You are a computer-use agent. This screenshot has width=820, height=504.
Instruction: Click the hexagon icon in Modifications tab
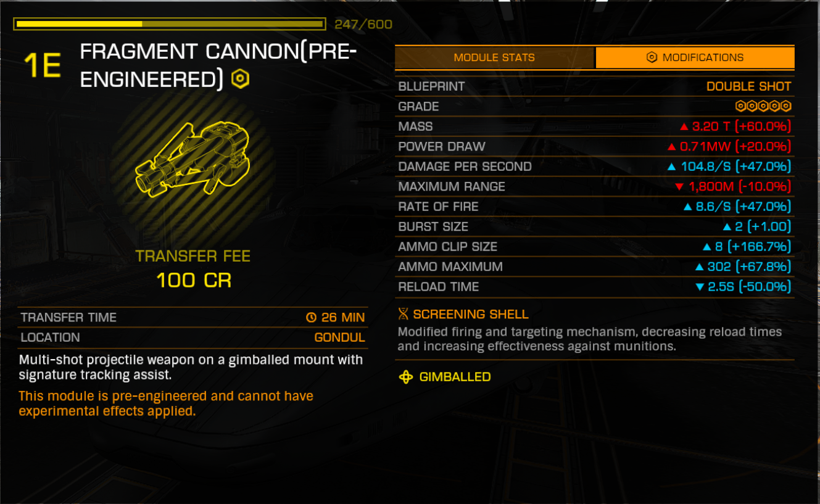(x=652, y=57)
